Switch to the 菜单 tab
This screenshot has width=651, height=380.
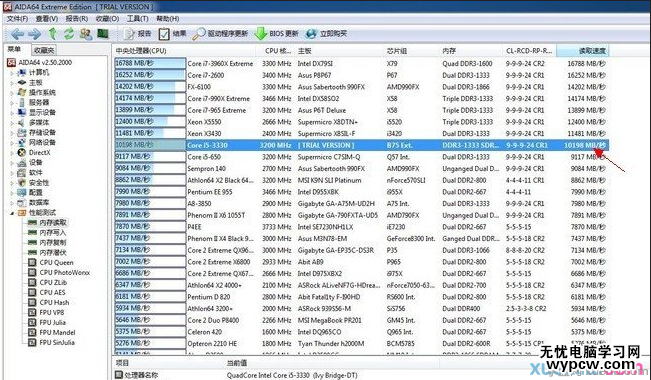point(14,49)
